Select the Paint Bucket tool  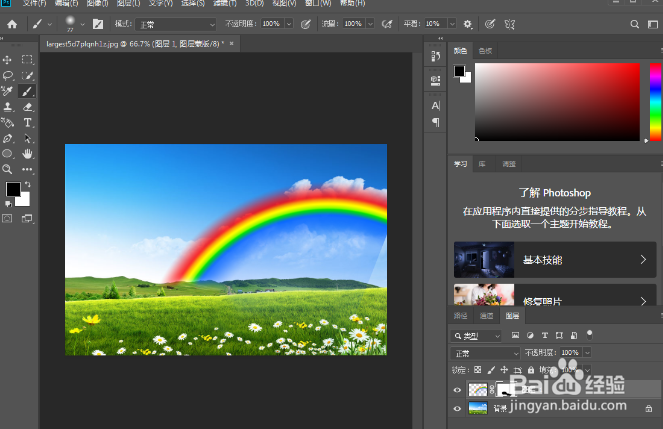point(8,123)
